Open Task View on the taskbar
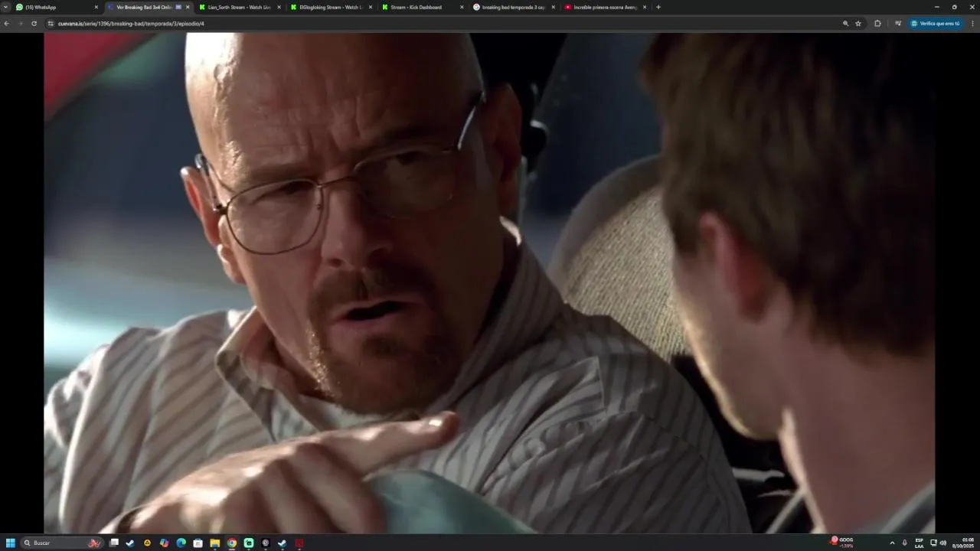The width and height of the screenshot is (980, 551). (114, 543)
